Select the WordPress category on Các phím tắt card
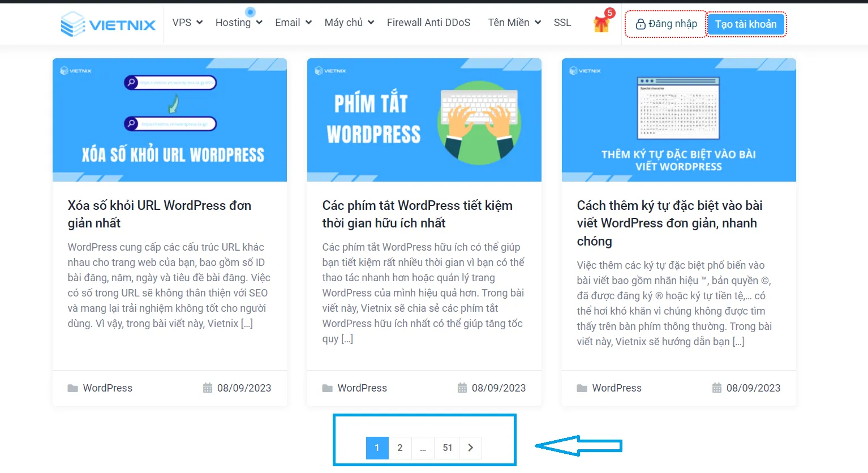This screenshot has height=473, width=868. pyautogui.click(x=362, y=388)
